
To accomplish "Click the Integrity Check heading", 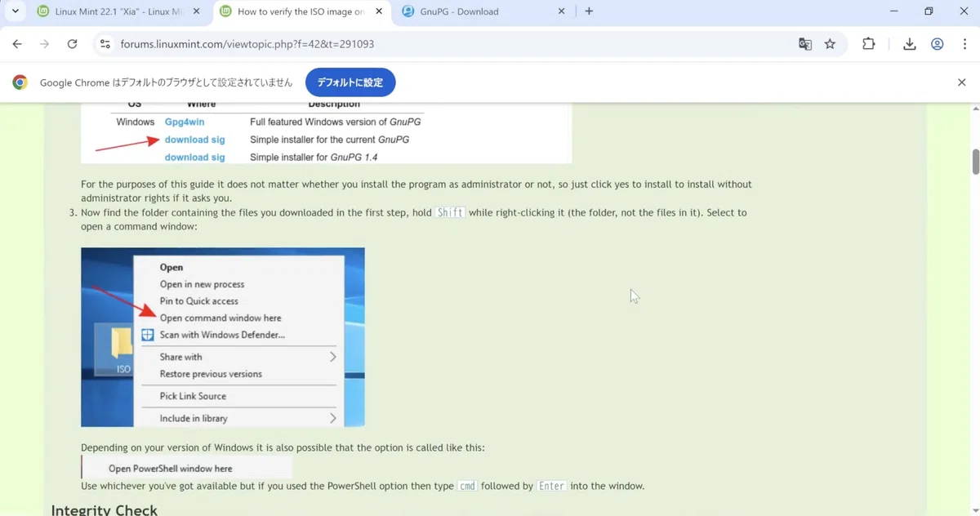I will pos(104,509).
